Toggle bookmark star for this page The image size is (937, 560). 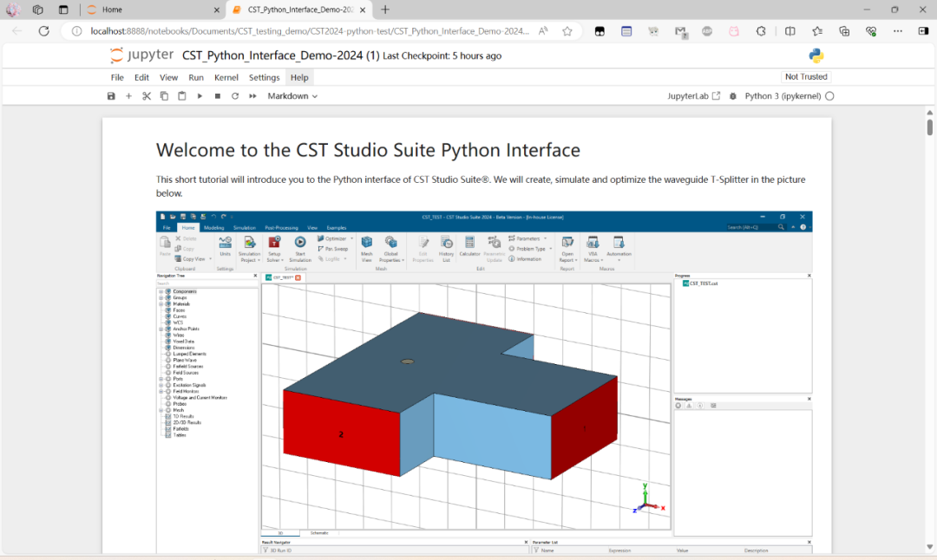567,31
